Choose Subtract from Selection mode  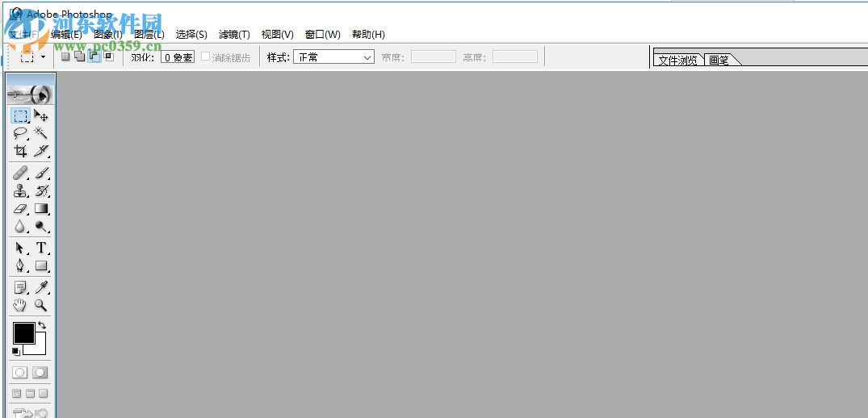click(94, 56)
